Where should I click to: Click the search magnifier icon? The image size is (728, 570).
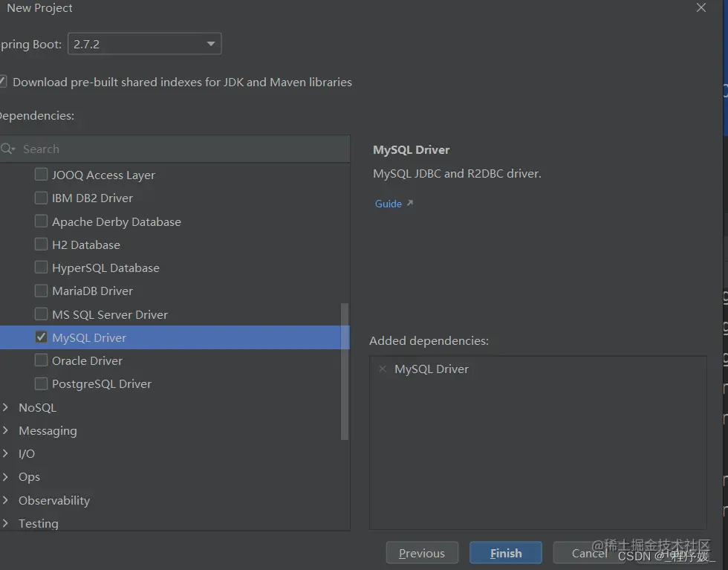point(7,149)
